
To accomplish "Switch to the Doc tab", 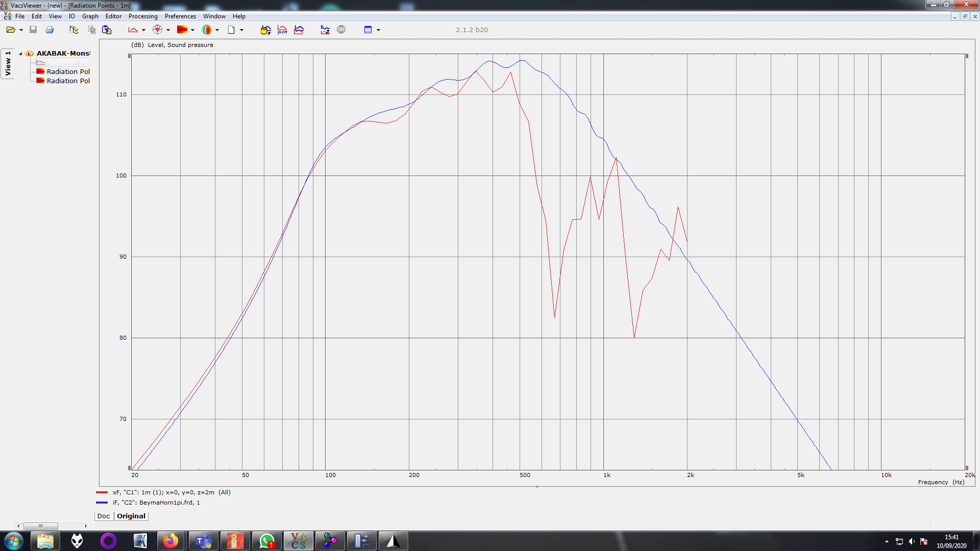I will point(104,516).
